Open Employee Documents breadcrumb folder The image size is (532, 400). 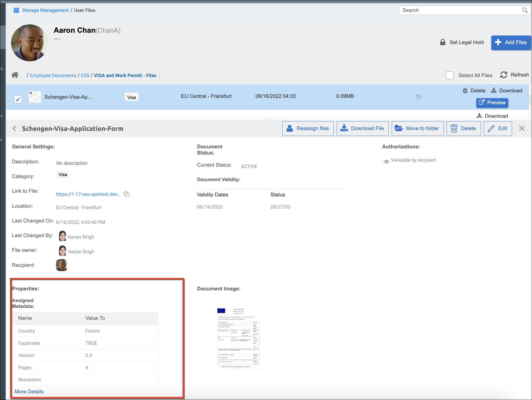pyautogui.click(x=53, y=75)
